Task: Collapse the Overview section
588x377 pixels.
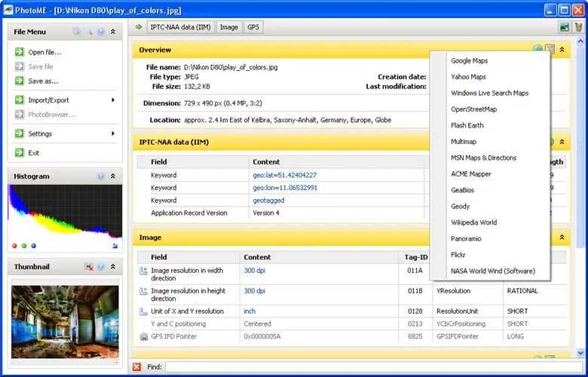Action: [562, 49]
